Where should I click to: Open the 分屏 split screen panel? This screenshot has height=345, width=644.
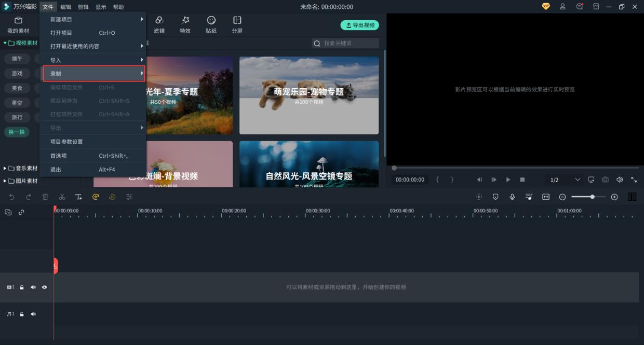tap(237, 24)
